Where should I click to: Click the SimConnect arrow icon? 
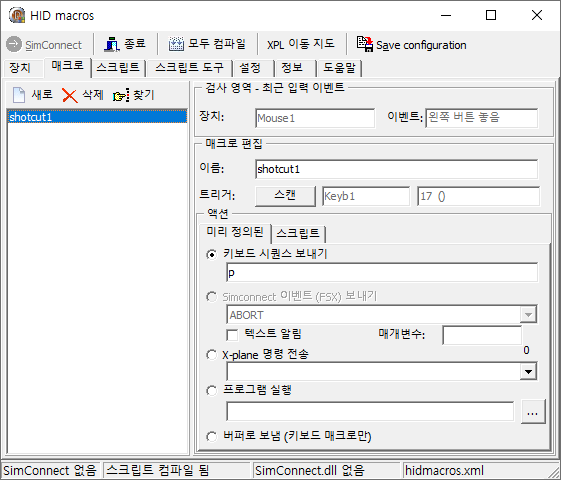click(x=14, y=44)
